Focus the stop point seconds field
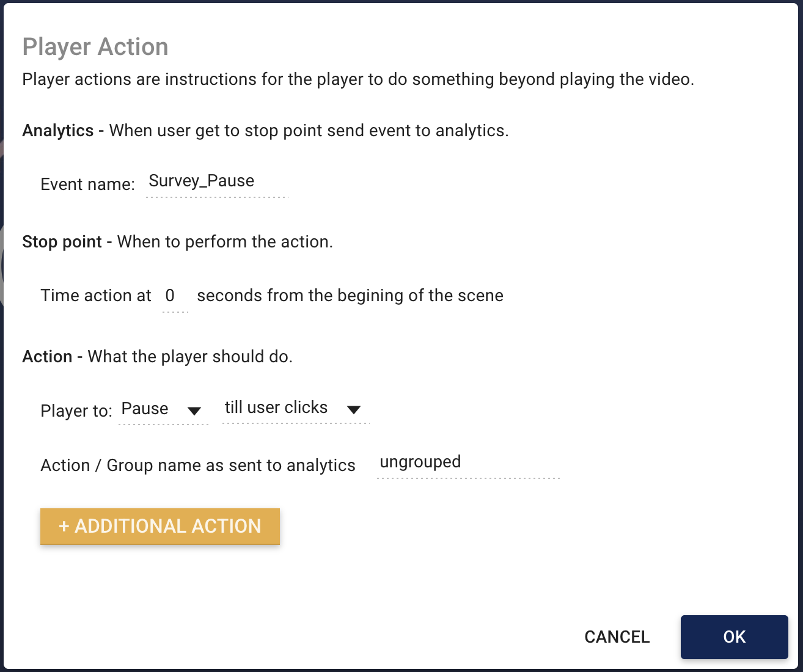803x672 pixels. coord(175,296)
